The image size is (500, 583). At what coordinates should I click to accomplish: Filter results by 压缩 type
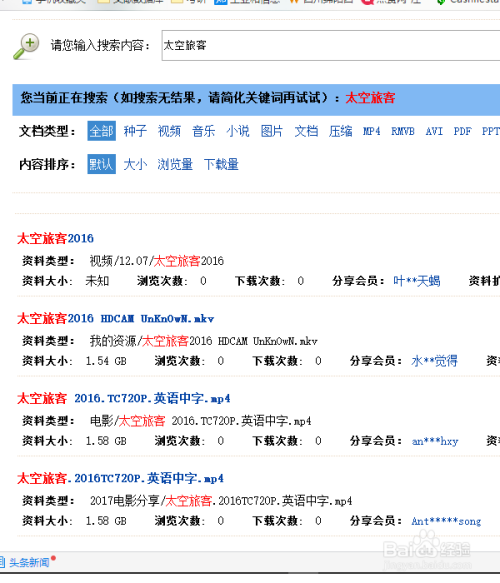point(340,131)
